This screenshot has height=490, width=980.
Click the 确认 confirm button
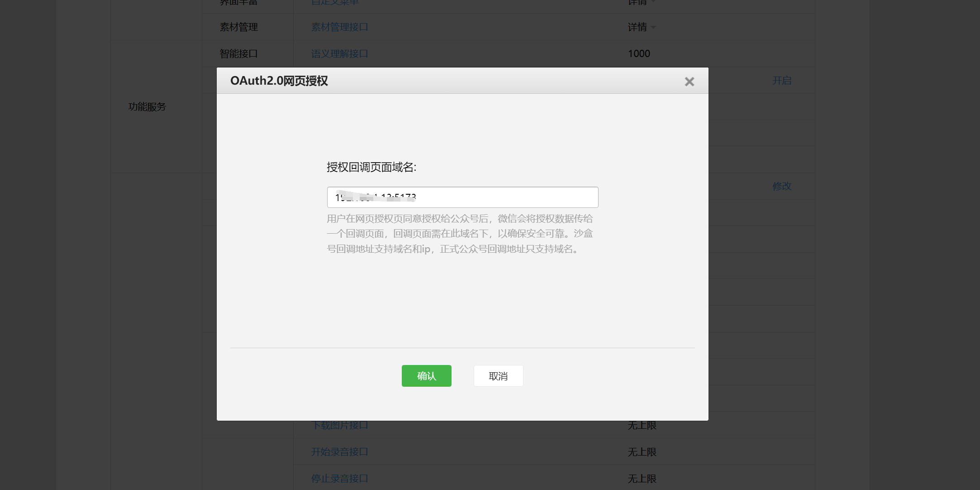[x=426, y=376]
